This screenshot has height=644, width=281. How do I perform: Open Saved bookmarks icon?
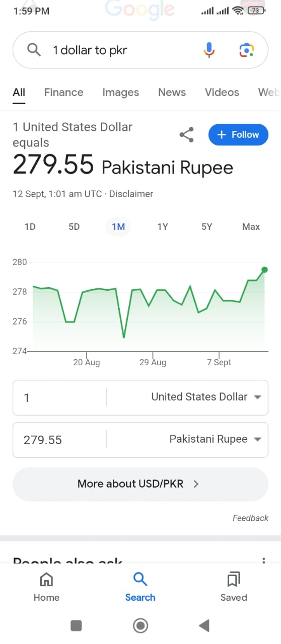pos(234,580)
